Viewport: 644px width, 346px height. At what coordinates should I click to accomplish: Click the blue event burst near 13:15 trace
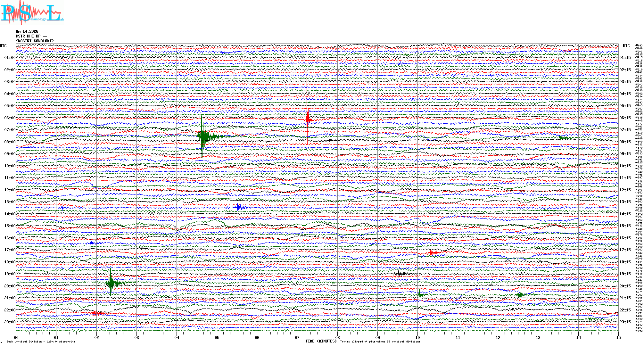(x=238, y=207)
